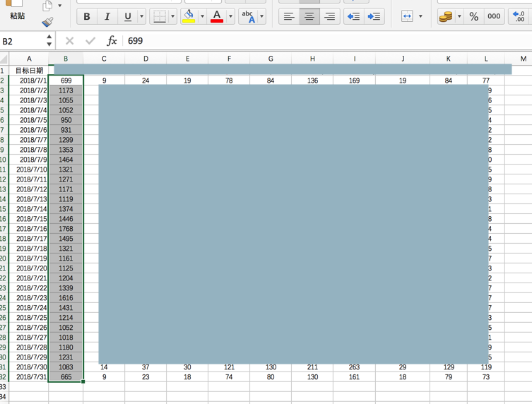
Task: Click cell with value 119
Action: (486, 367)
